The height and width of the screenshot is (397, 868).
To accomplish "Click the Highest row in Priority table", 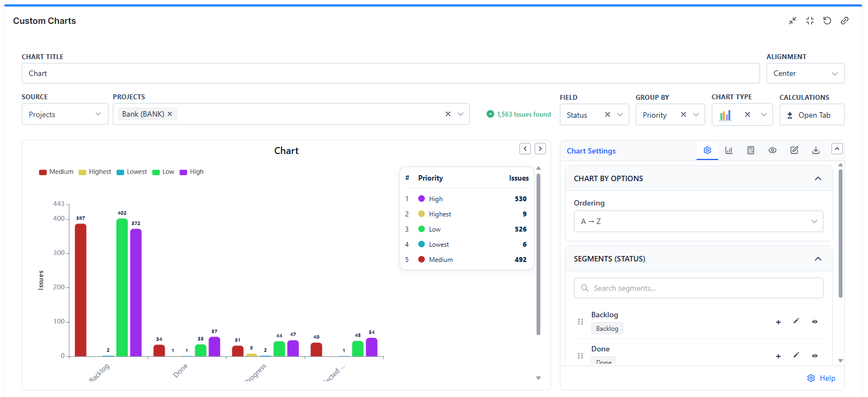I will tap(467, 214).
